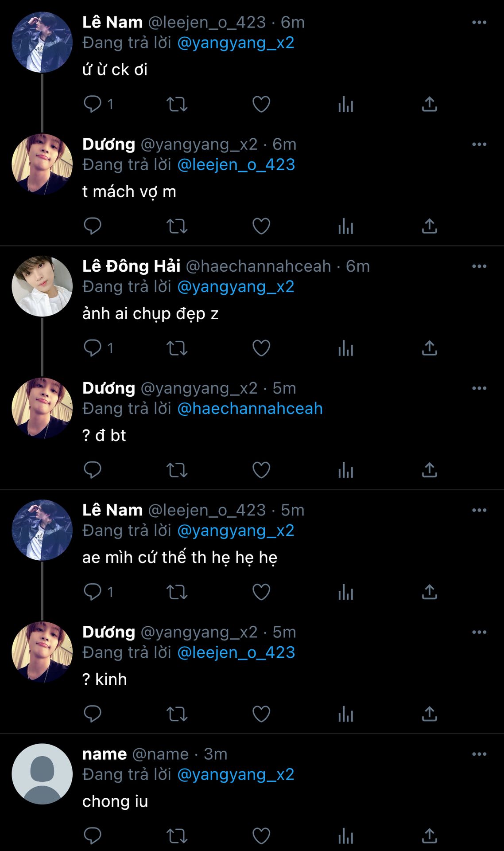This screenshot has height=851, width=504.
Task: Share the "chong iu" tweet
Action: coord(429,836)
